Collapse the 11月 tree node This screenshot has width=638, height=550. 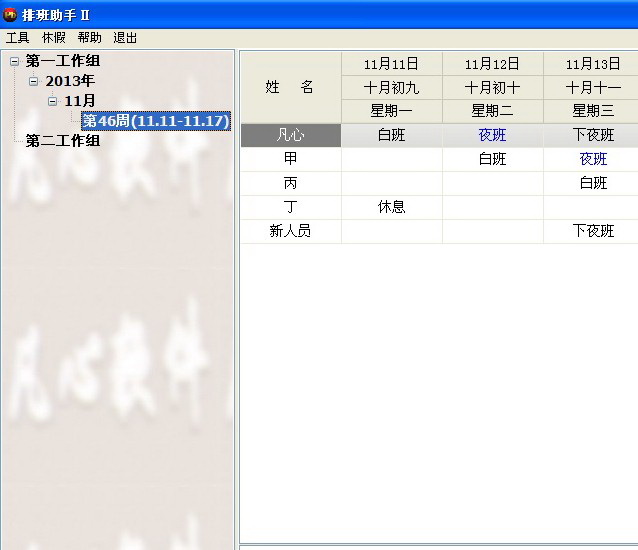pyautogui.click(x=52, y=101)
